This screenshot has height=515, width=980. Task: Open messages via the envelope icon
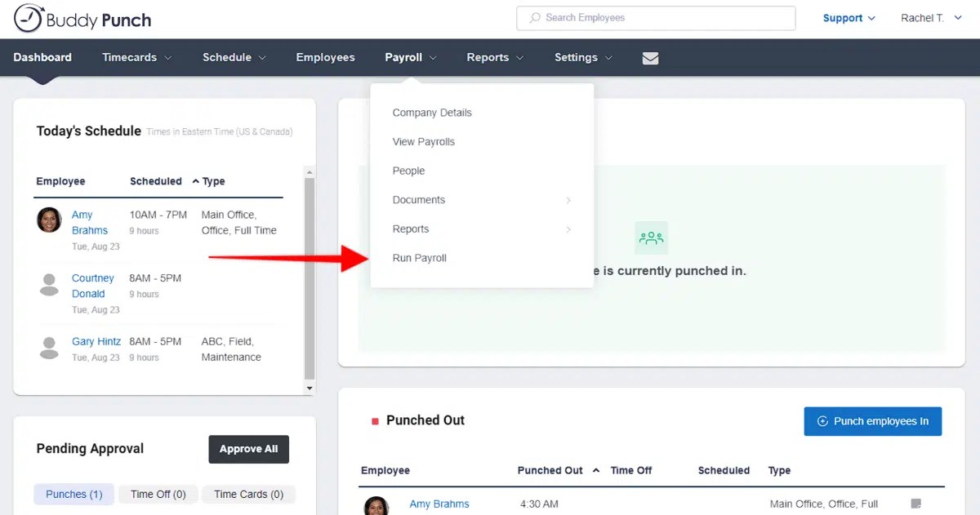click(649, 57)
